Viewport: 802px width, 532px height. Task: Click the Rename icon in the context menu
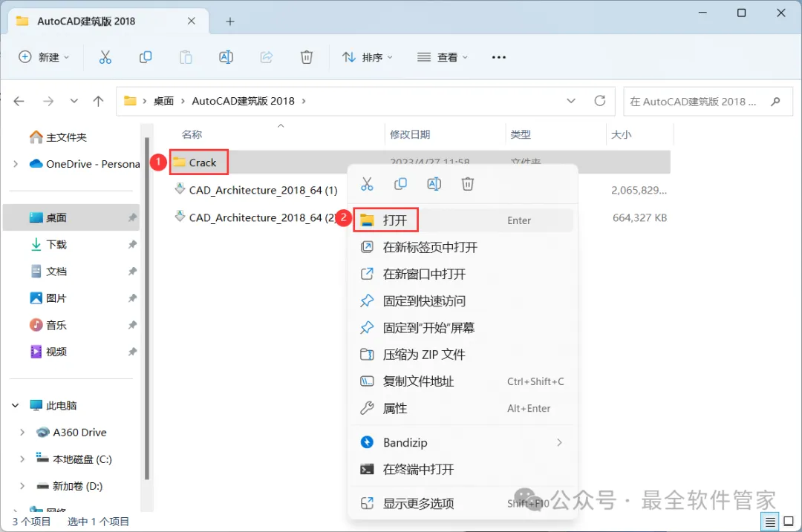(x=434, y=184)
